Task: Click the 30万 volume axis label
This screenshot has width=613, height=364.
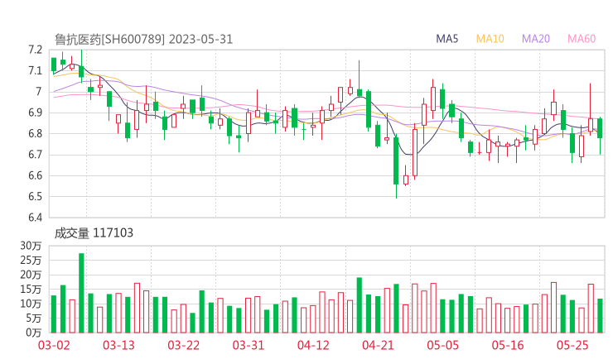Action: point(31,246)
